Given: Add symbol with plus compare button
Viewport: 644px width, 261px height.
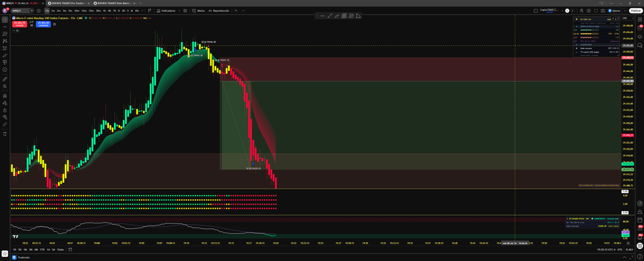Looking at the screenshot, I should [x=39, y=11].
